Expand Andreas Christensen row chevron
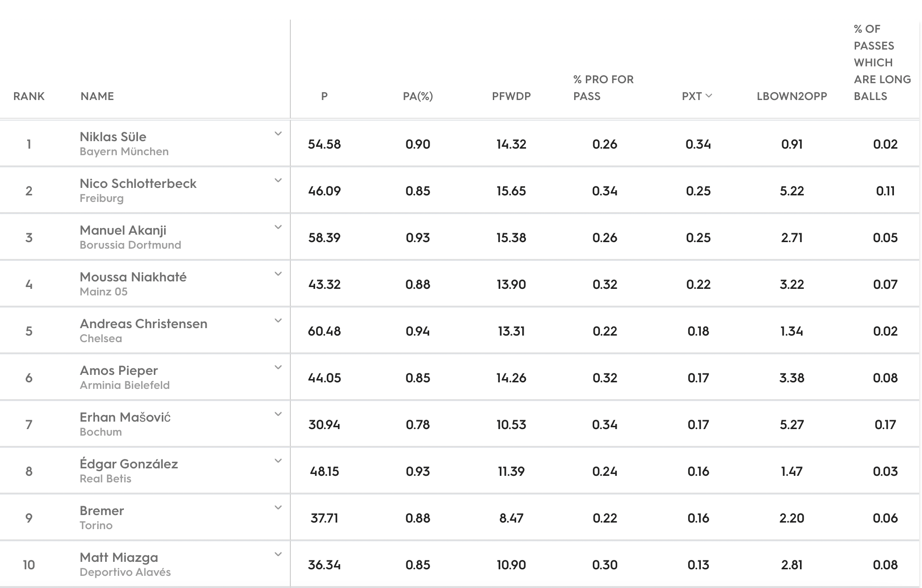The width and height of the screenshot is (922, 588). pos(278,321)
